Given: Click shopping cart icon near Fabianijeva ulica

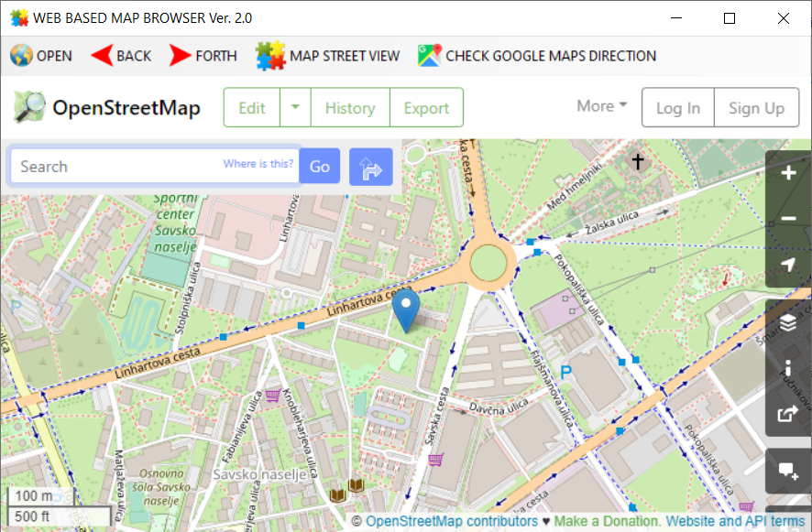Looking at the screenshot, I should [x=273, y=396].
